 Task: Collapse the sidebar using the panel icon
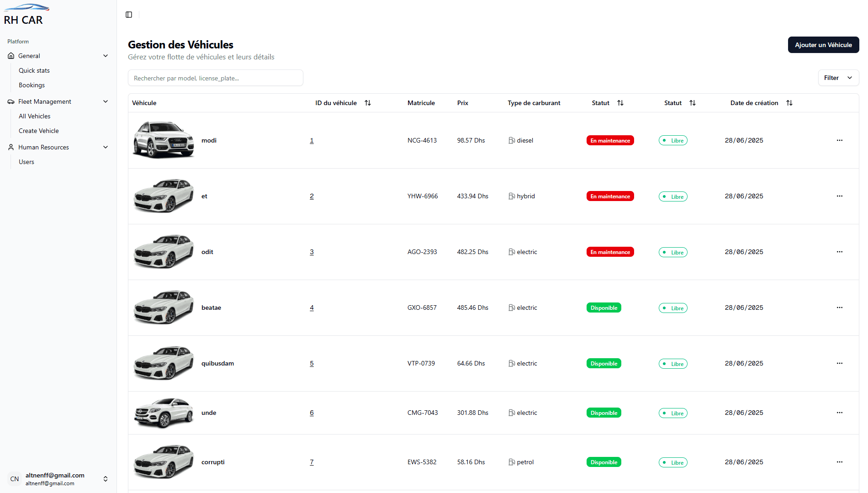(x=128, y=14)
